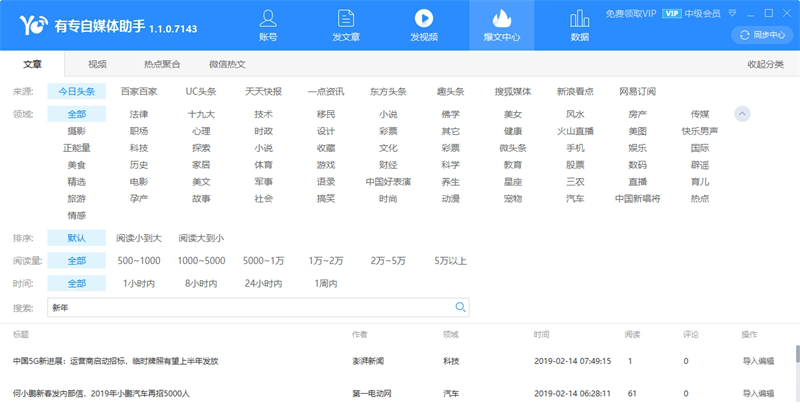Filter by the 微头条 category

(x=513, y=148)
